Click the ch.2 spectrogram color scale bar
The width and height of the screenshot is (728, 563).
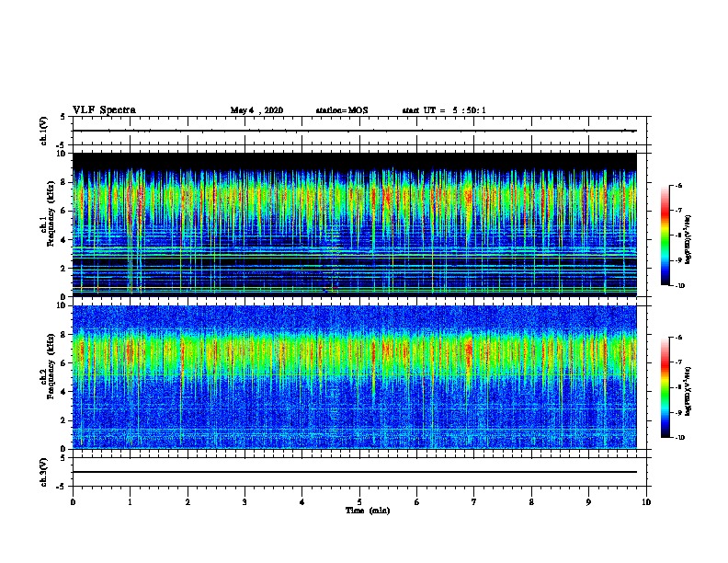pyautogui.click(x=665, y=387)
